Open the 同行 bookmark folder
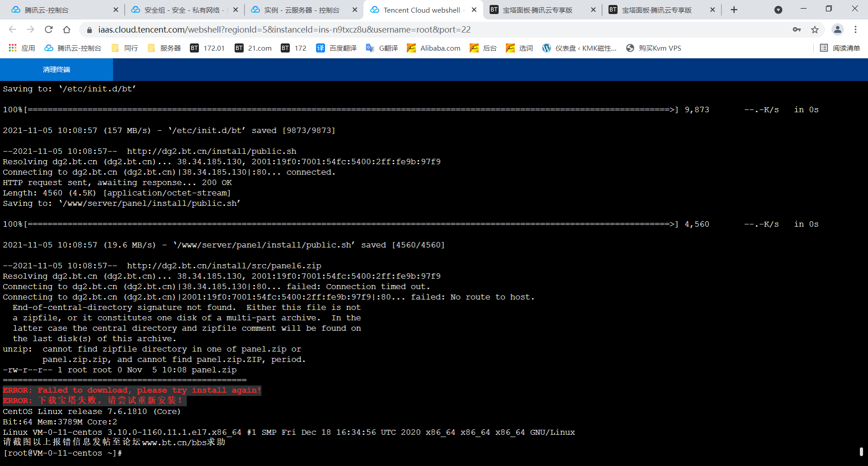 pyautogui.click(x=125, y=48)
